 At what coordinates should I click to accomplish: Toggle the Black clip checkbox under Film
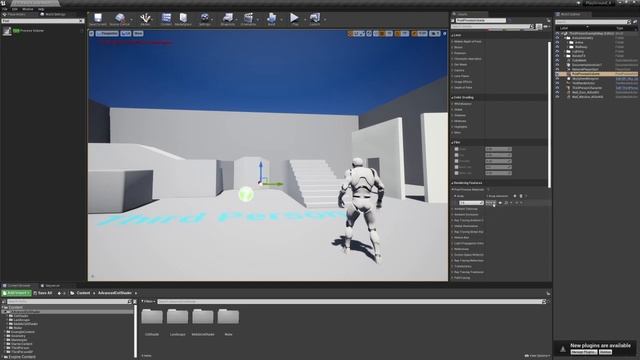tap(456, 167)
